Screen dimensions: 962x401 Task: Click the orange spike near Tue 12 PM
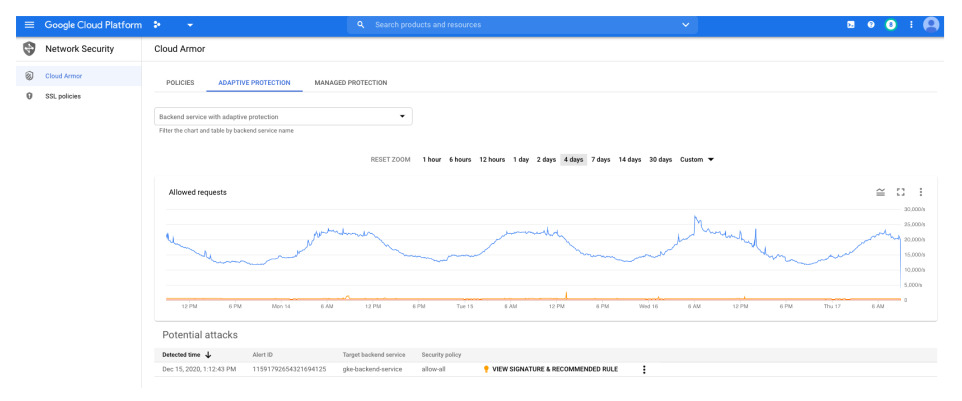[566, 295]
